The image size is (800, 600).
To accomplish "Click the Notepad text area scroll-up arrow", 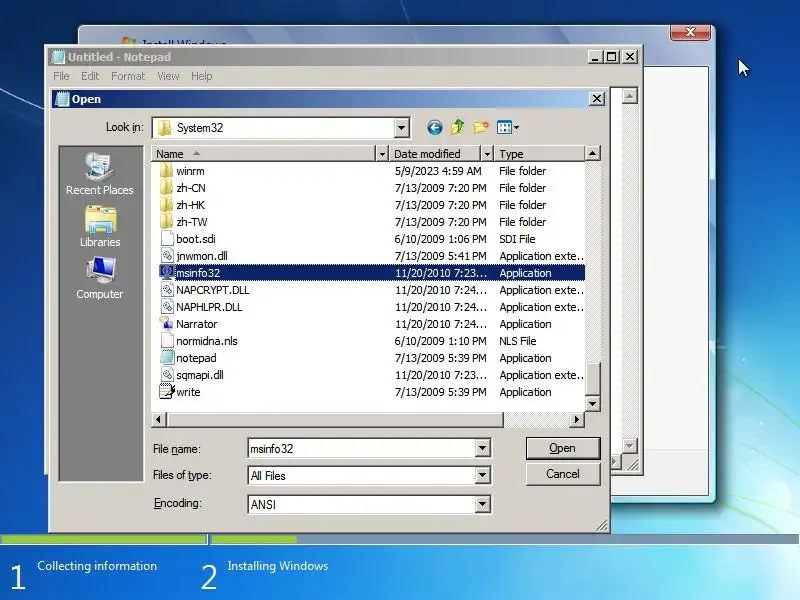I will click(630, 96).
